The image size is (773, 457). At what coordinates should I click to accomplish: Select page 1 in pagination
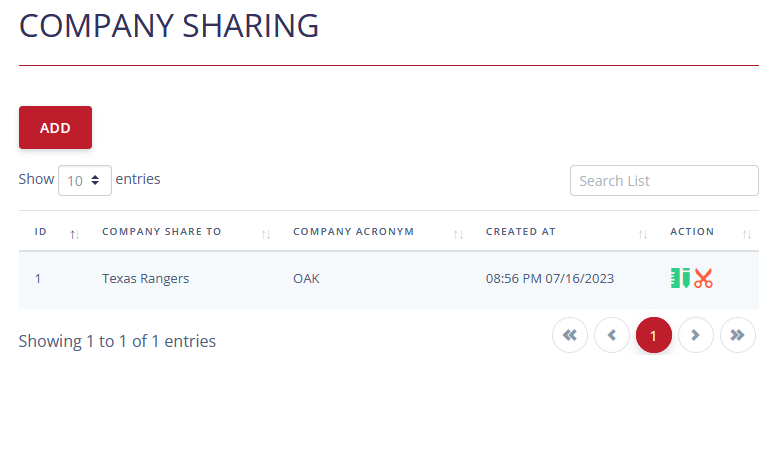pos(654,335)
